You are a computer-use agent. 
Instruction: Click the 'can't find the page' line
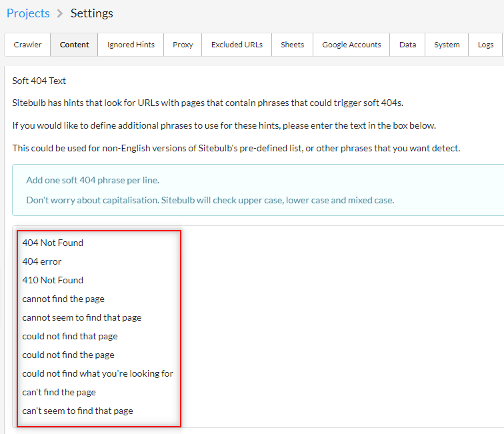[x=59, y=392]
